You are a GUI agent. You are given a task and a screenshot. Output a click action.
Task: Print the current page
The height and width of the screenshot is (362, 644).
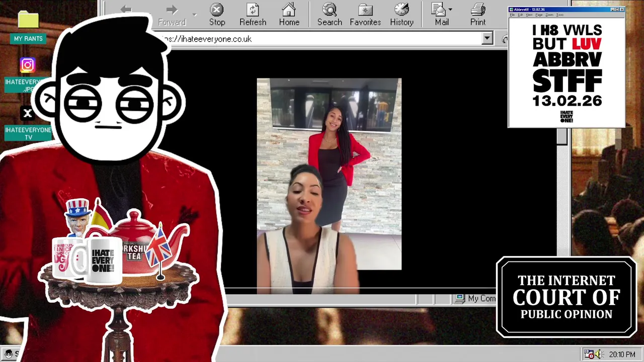[x=478, y=15]
